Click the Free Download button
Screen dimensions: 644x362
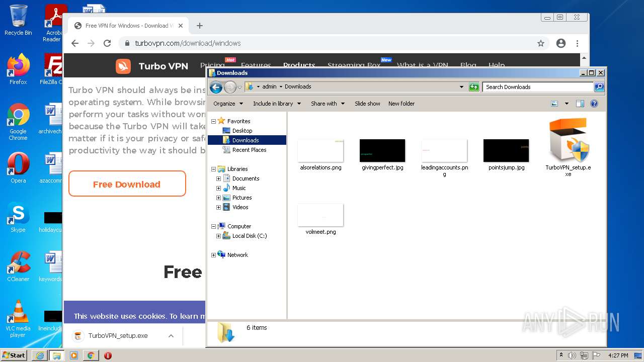(127, 184)
